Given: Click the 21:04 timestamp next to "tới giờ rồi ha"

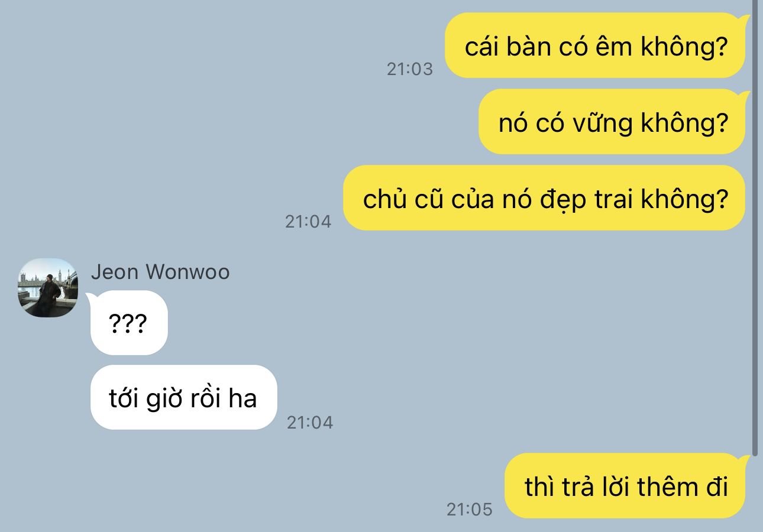Looking at the screenshot, I should point(310,422).
